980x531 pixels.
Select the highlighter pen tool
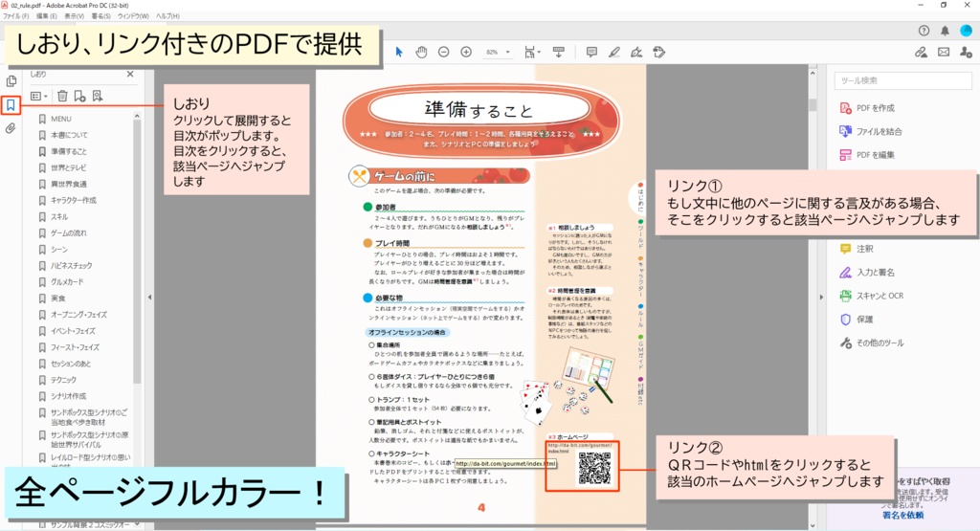pyautogui.click(x=614, y=53)
